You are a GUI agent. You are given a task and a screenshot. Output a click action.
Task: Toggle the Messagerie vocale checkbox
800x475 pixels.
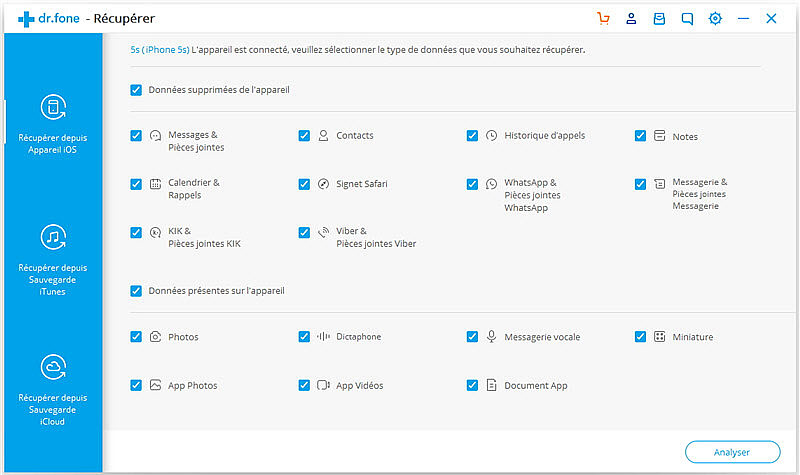(472, 337)
